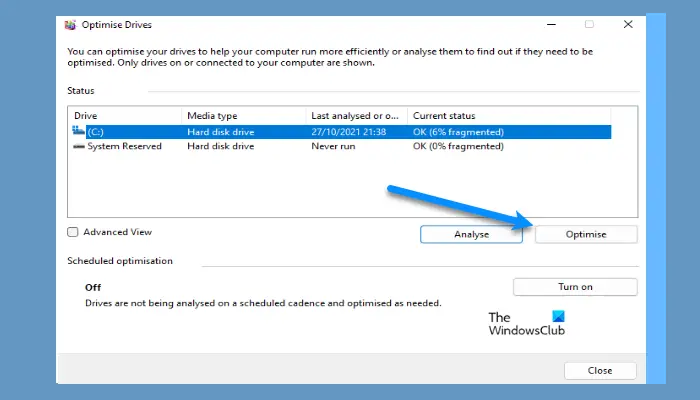The height and width of the screenshot is (400, 700).
Task: Click the Off scheduled optimisation status text
Action: (x=93, y=288)
